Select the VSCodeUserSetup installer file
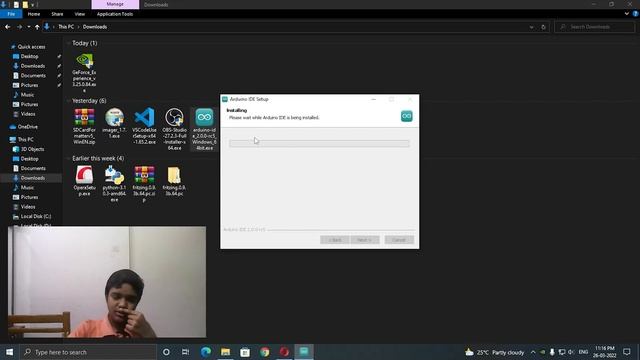 pos(144,126)
